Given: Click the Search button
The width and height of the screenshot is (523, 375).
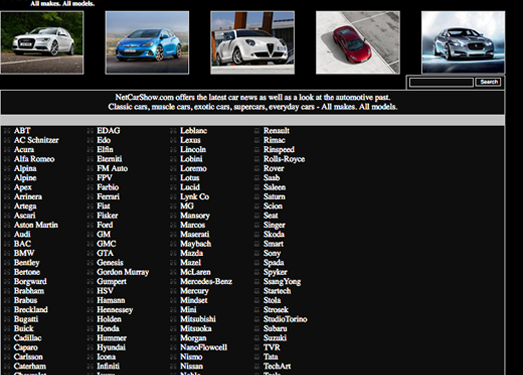Looking at the screenshot, I should point(489,82).
